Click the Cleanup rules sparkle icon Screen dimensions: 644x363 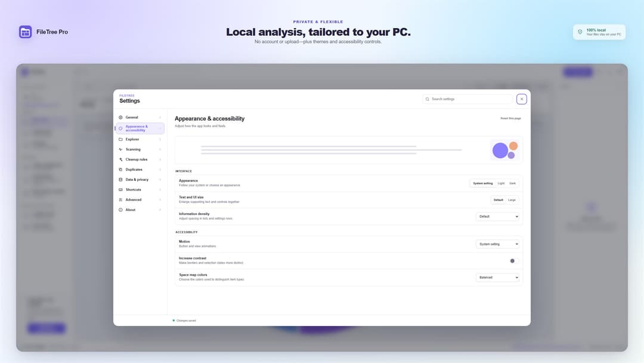click(120, 159)
